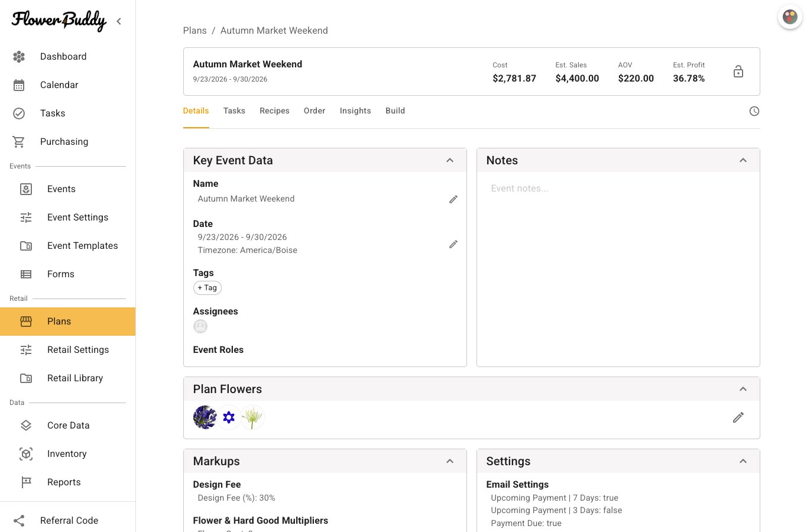
Task: Switch to the Tasks tab
Action: click(x=234, y=111)
